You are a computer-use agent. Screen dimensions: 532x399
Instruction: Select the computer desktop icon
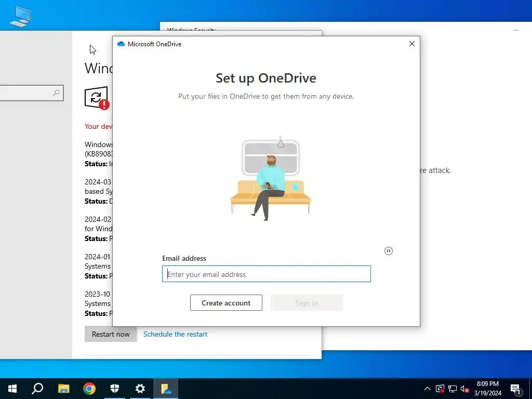click(x=20, y=16)
